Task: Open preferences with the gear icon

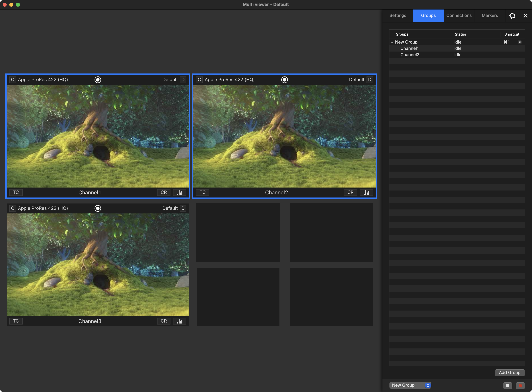Action: coord(512,16)
